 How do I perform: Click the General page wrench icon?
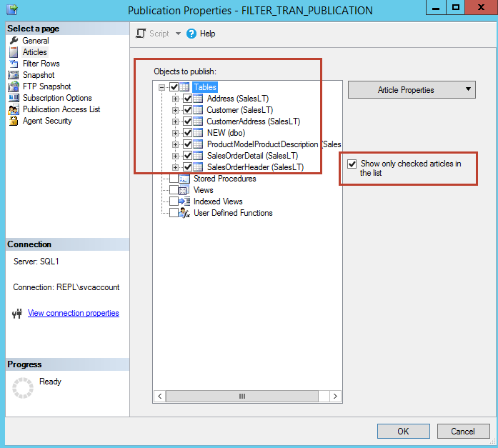pos(14,41)
